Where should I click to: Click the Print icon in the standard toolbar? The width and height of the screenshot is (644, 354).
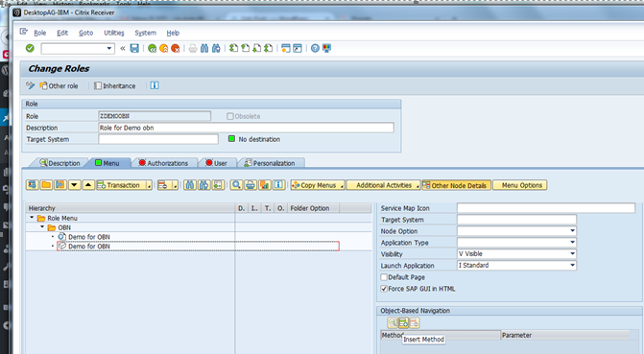pyautogui.click(x=193, y=49)
